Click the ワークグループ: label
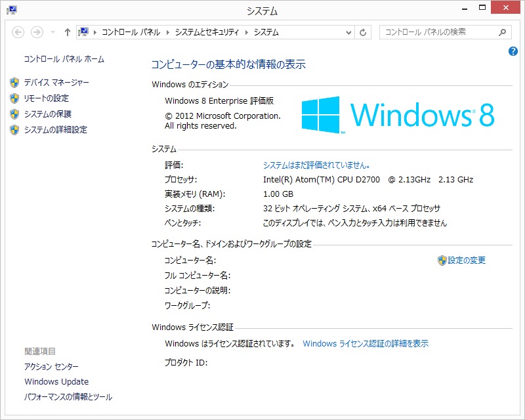The height and width of the screenshot is (420, 525). tap(188, 305)
